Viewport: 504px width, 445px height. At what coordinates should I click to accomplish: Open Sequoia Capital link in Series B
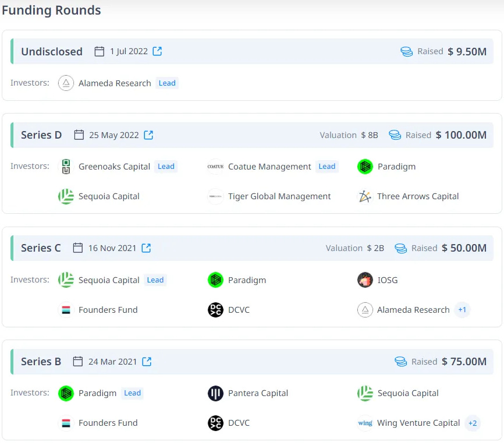pos(408,393)
